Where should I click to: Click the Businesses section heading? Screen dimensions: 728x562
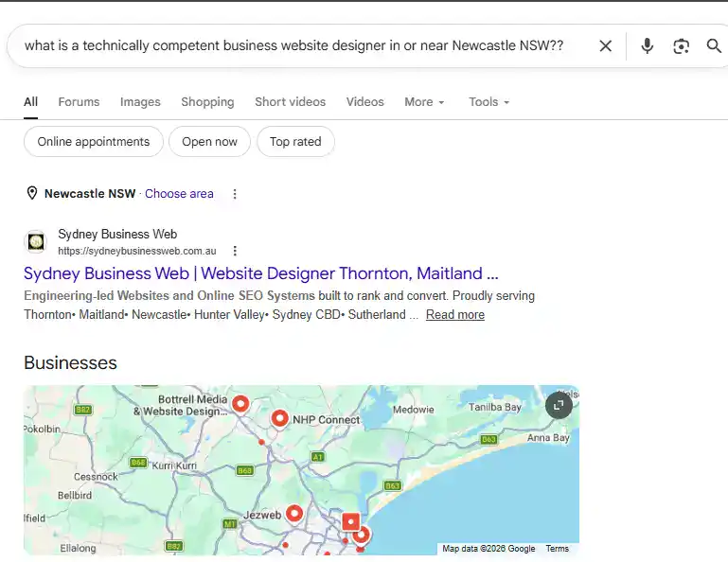(70, 363)
